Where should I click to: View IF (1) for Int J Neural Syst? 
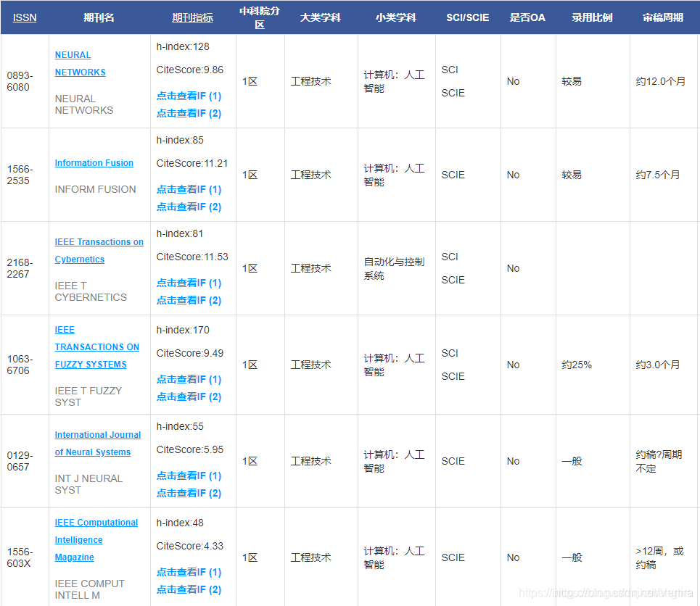(x=189, y=476)
